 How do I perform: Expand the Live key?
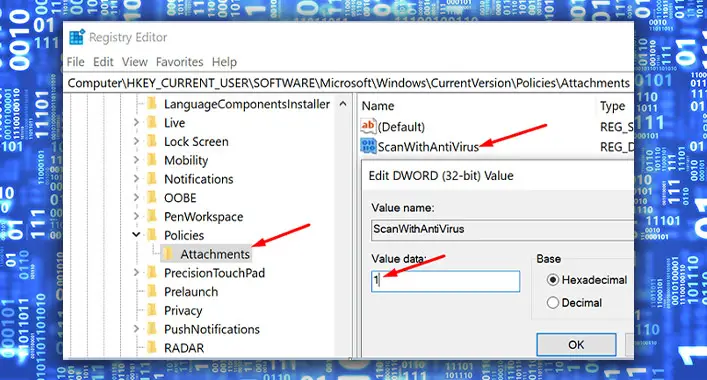[136, 122]
